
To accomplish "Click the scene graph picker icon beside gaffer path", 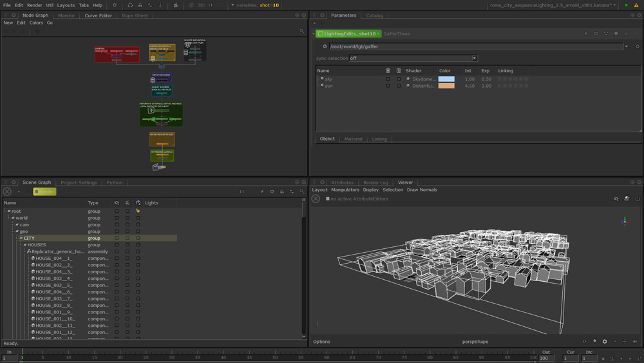I will [x=325, y=46].
